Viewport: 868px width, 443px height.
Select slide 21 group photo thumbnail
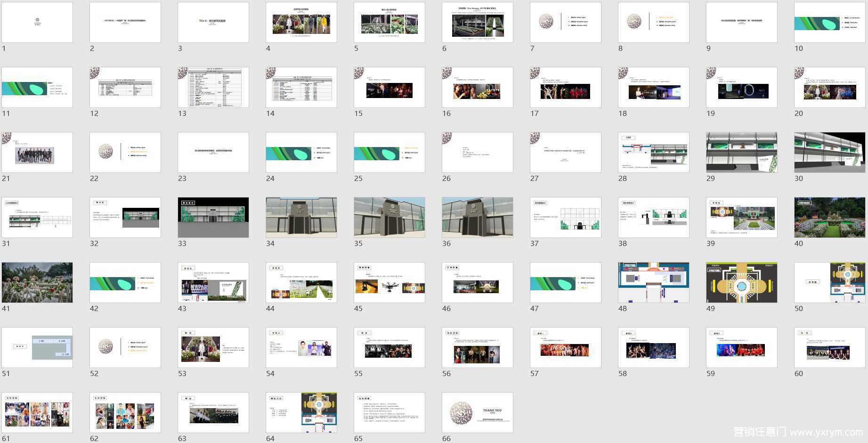click(37, 152)
